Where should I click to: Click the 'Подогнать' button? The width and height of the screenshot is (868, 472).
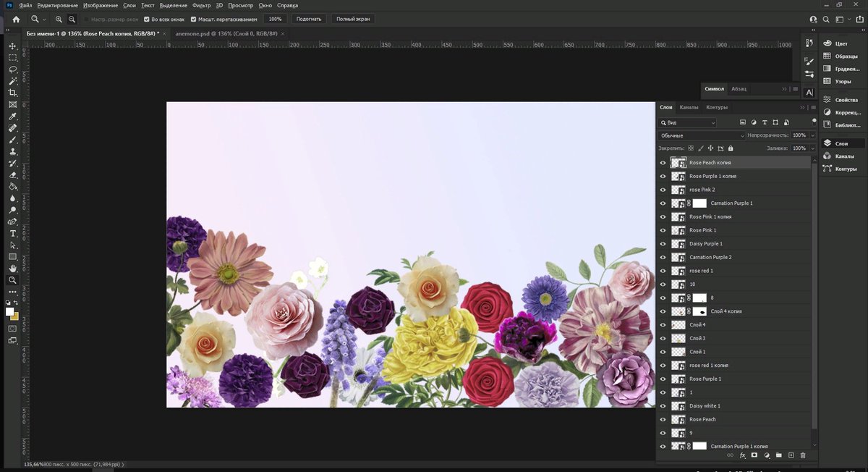pyautogui.click(x=309, y=19)
